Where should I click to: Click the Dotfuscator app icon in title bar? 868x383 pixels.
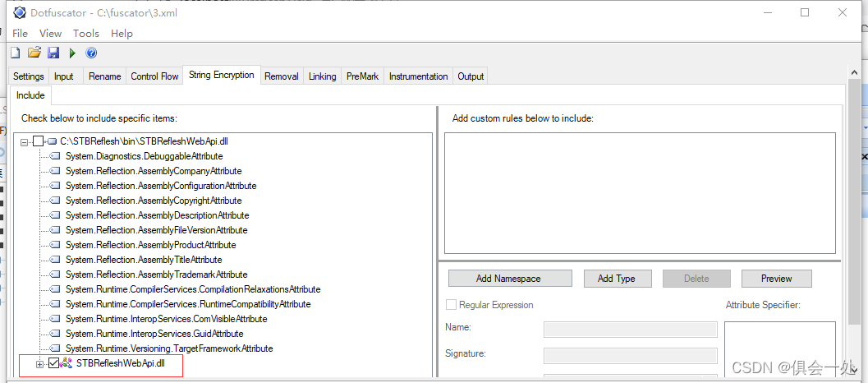(x=20, y=12)
